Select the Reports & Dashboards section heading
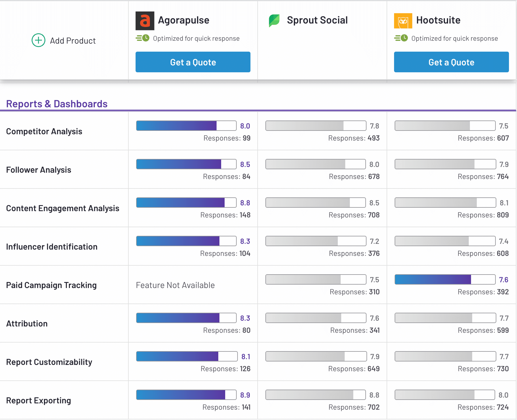Image resolution: width=517 pixels, height=420 pixels. tap(57, 104)
